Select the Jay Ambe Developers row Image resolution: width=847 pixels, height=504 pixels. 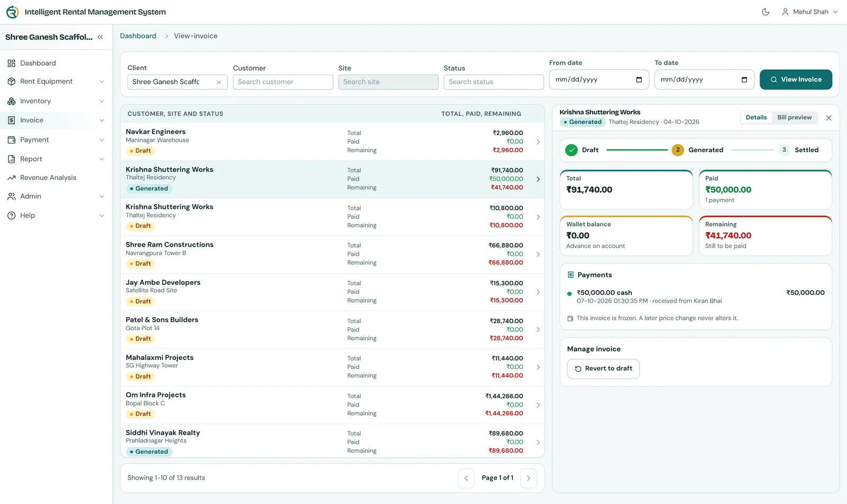[332, 292]
